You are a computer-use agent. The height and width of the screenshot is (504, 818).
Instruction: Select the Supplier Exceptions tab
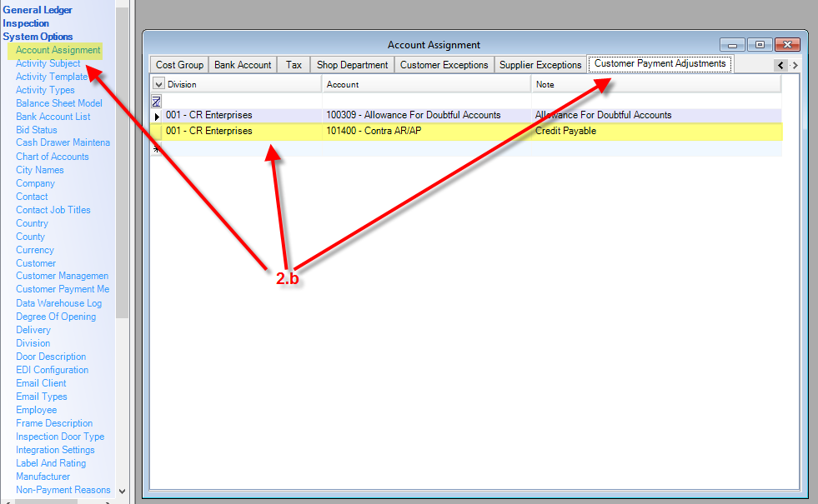point(540,65)
